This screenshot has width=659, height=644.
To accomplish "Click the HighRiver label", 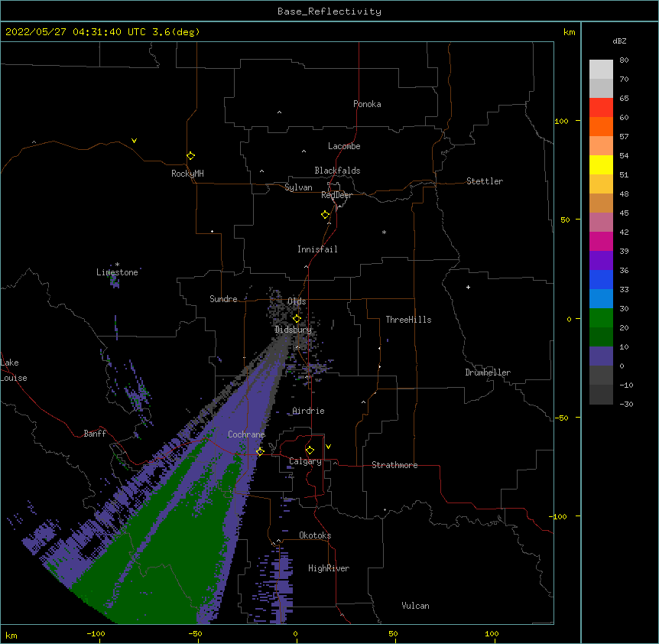I will pyautogui.click(x=329, y=568).
